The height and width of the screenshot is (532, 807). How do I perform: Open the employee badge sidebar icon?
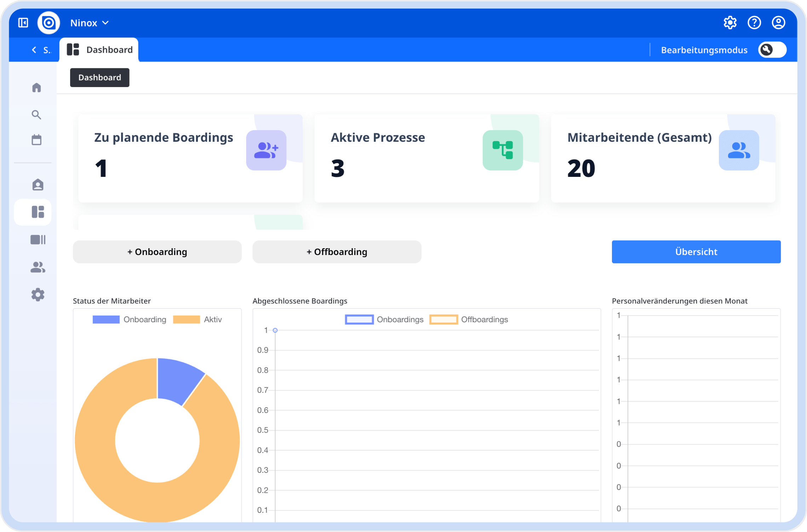pyautogui.click(x=38, y=185)
